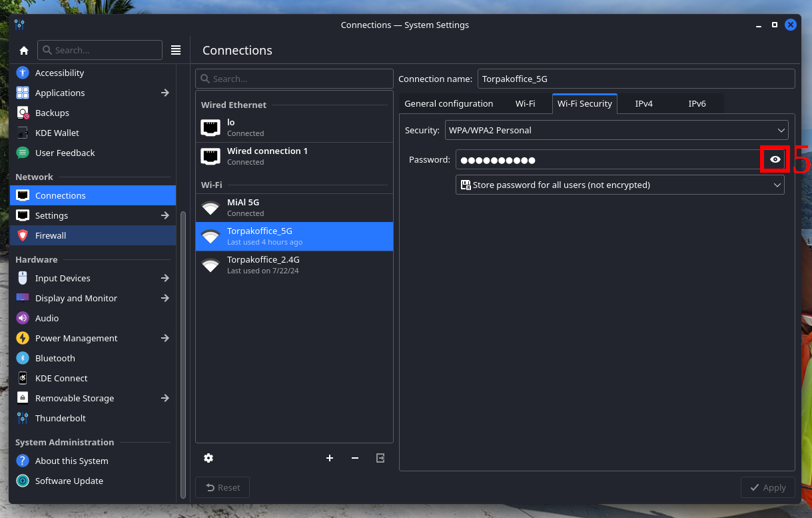Switch to the IPv4 tab
Image resolution: width=812 pixels, height=518 pixels.
[643, 103]
